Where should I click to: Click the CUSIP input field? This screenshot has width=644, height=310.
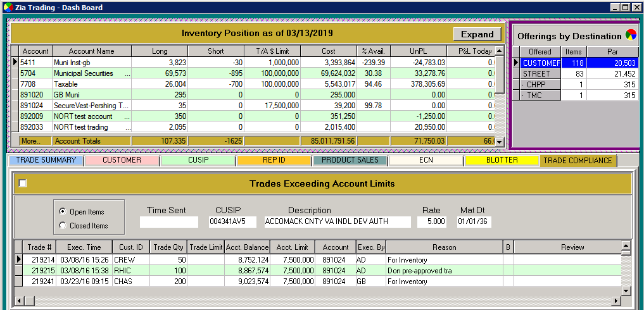232,222
